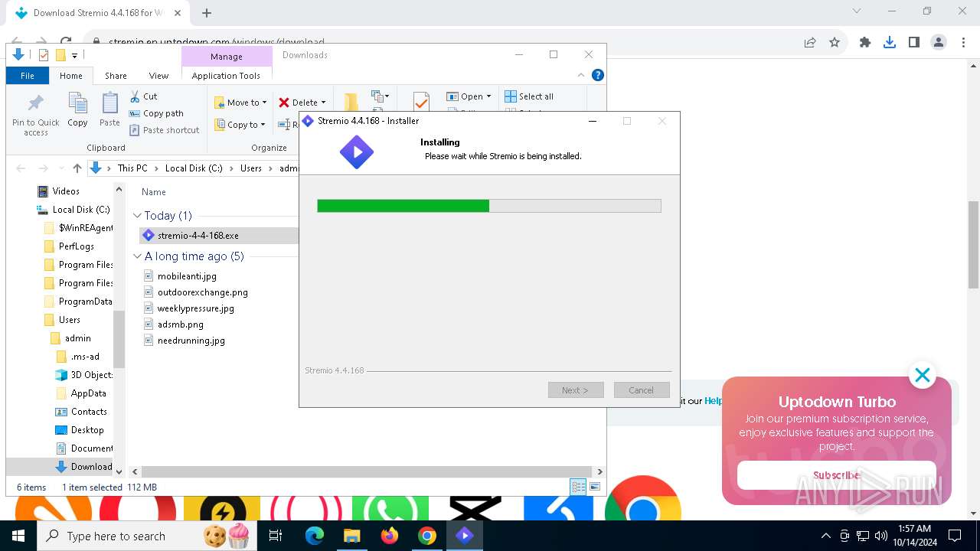Open Customize Quick Access Toolbar dropdown
This screenshot has width=980, height=551.
[x=74, y=55]
